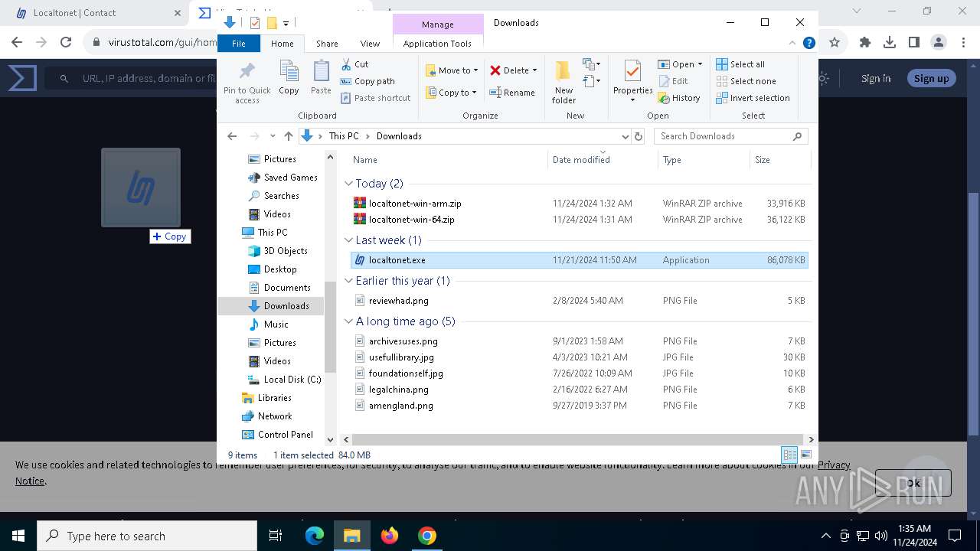Click Copy path in ribbon
This screenshot has width=980, height=551.
[x=367, y=81]
